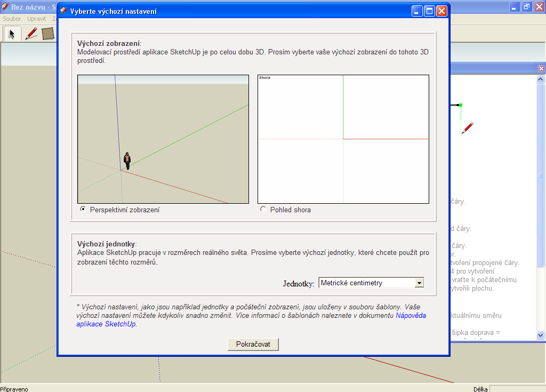Click the Připraveno status bar text
This screenshot has height=392, width=546.
pyautogui.click(x=14, y=389)
